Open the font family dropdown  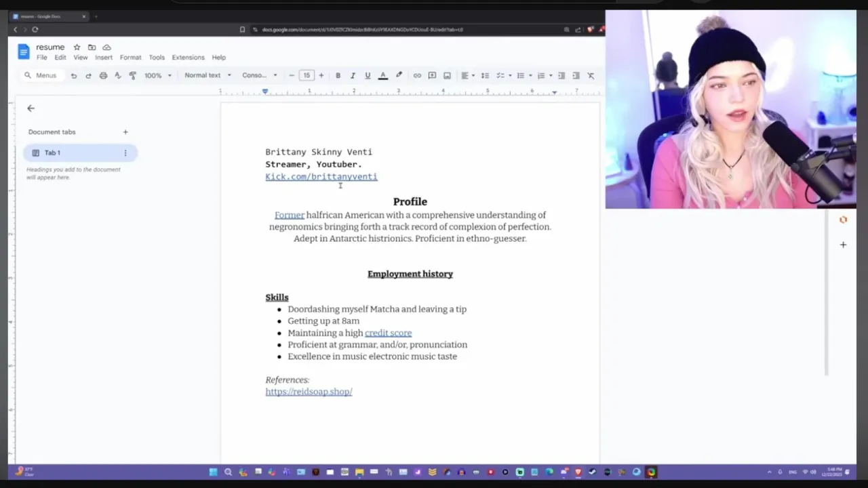(259, 75)
